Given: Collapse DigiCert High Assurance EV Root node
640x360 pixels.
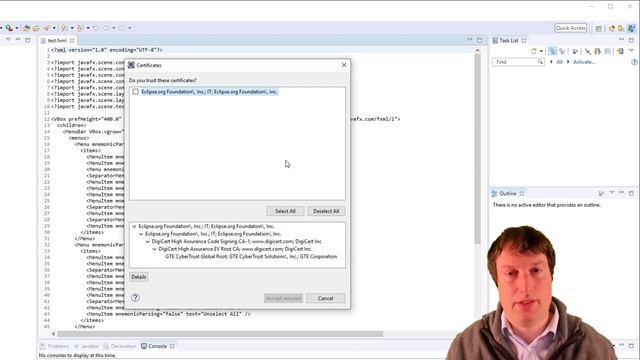Looking at the screenshot, I should pos(155,249).
